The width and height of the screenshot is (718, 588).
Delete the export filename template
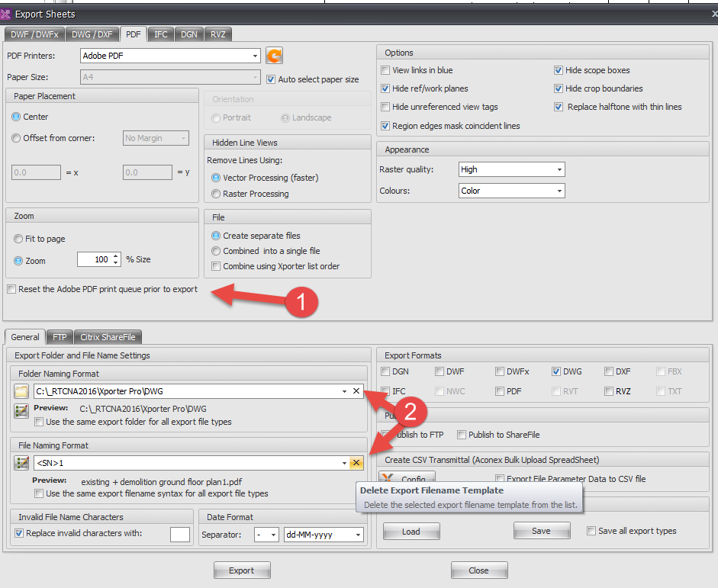point(356,463)
